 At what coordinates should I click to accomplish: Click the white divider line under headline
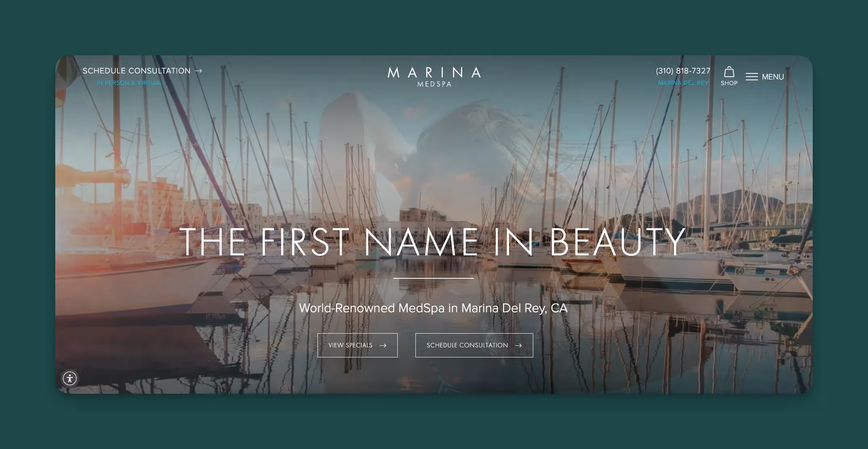[x=434, y=278]
